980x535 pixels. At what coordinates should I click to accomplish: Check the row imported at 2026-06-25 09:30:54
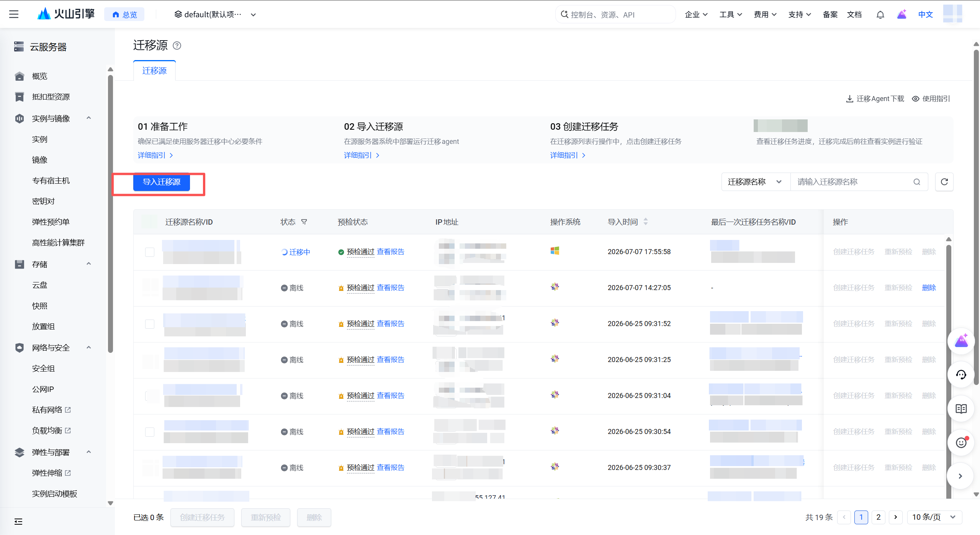pyautogui.click(x=150, y=432)
